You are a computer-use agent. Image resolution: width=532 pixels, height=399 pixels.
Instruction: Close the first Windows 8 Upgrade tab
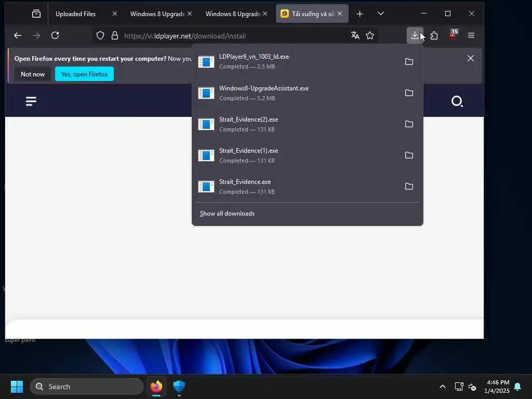pos(190,14)
